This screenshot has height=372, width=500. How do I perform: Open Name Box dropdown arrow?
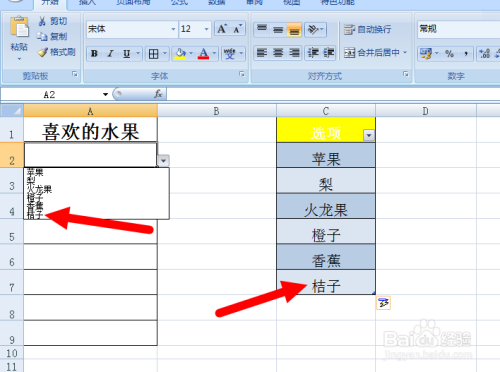click(105, 95)
